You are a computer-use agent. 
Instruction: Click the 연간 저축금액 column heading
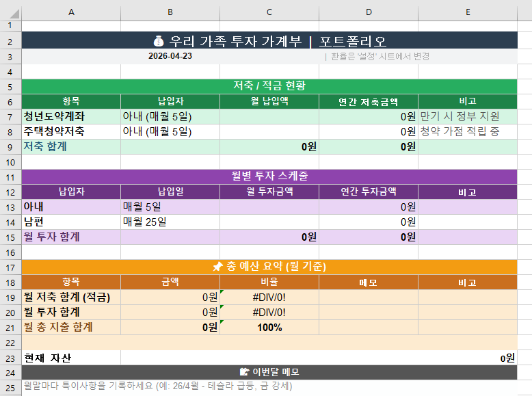tap(369, 101)
